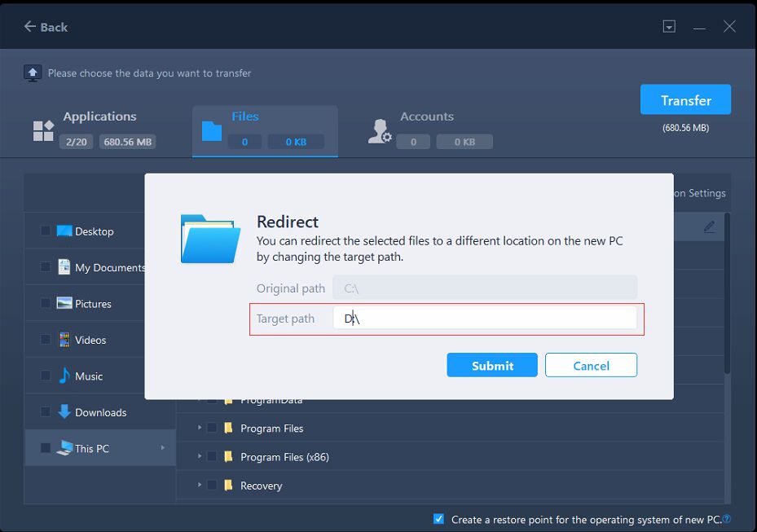
Task: Click the Pictures image icon
Action: (64, 303)
